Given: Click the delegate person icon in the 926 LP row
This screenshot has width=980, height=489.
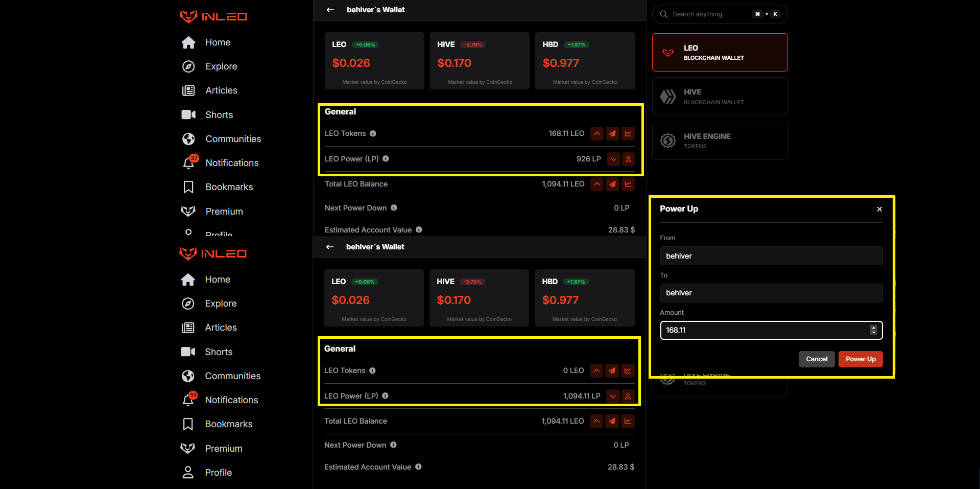Looking at the screenshot, I should [x=629, y=159].
